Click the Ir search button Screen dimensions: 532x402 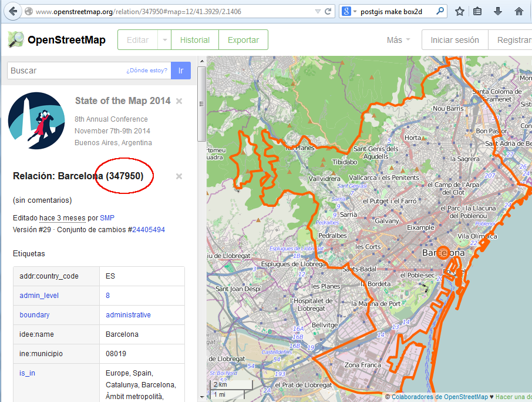181,71
